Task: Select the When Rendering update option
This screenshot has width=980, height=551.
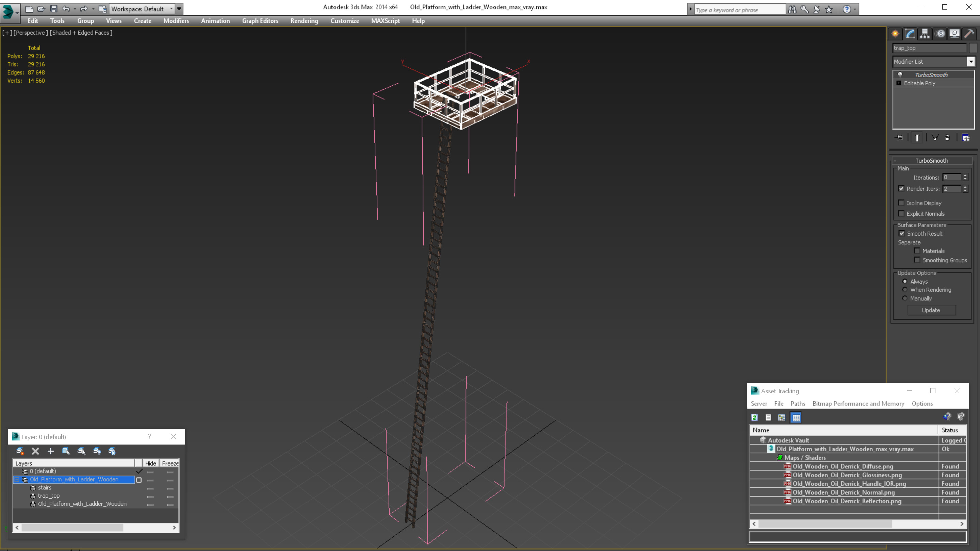Action: coord(905,290)
